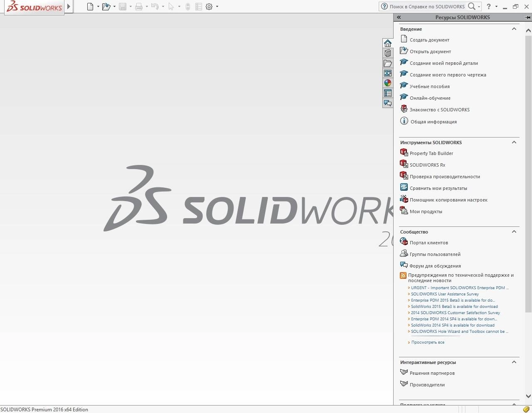Click the Save floppy disk icon
The height and width of the screenshot is (413, 532).
122,7
